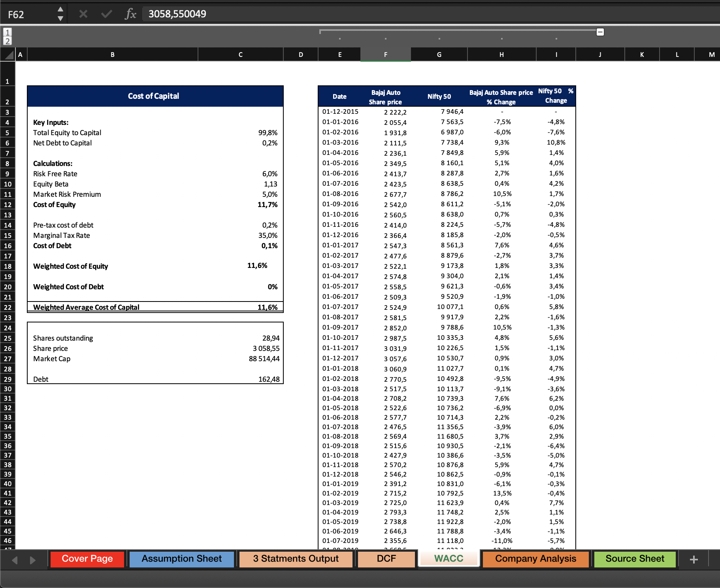Click the Nifty 50 header cell
The height and width of the screenshot is (588, 720).
439,96
